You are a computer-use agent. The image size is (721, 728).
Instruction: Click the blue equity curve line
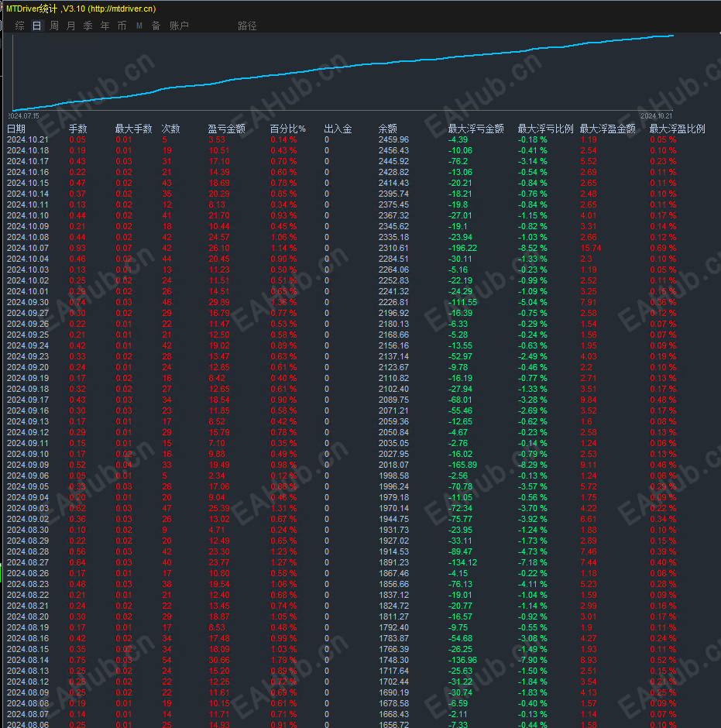[x=344, y=67]
